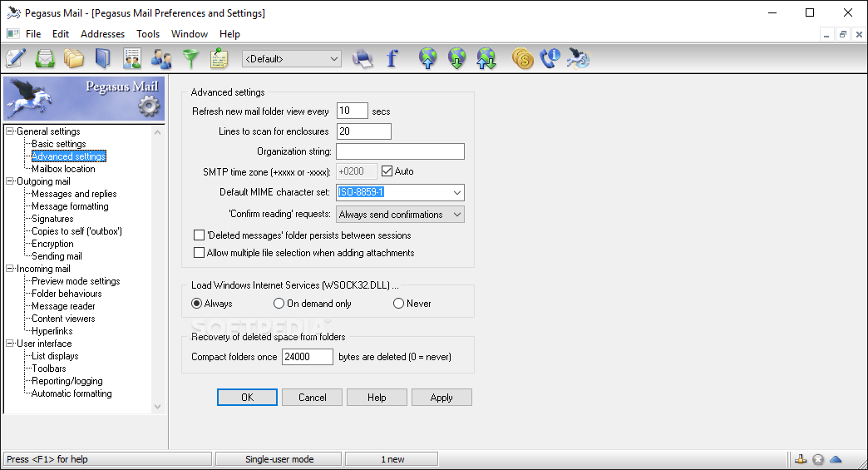Open the File menu
The width and height of the screenshot is (868, 470).
[33, 34]
